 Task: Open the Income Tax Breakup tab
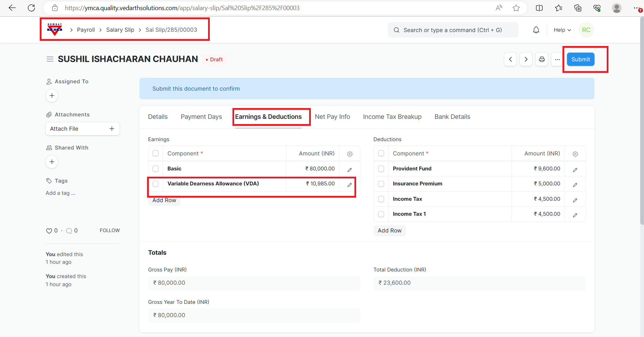(392, 117)
